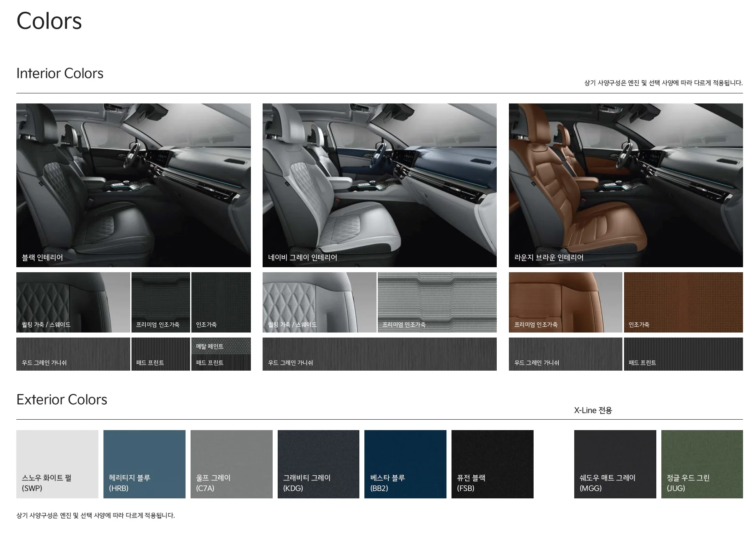
Task: Click the 상기 사양구성 footnote below exterior swatches
Action: (95, 516)
